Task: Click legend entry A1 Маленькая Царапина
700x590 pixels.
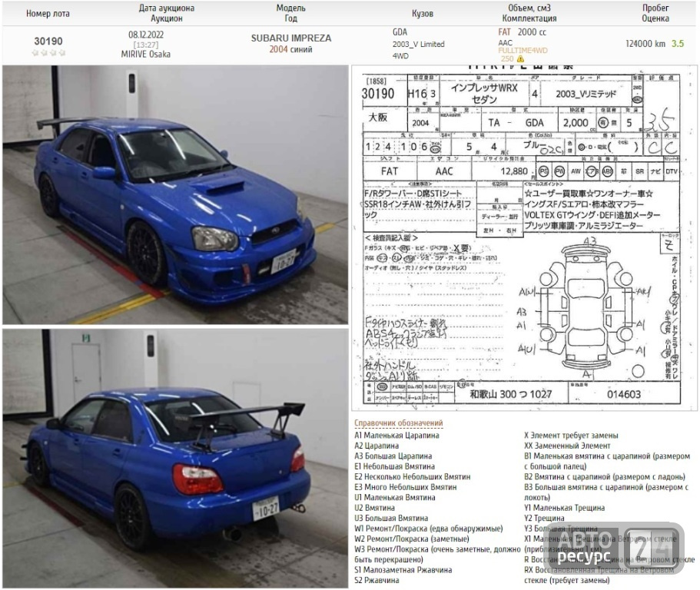Action: tap(397, 435)
